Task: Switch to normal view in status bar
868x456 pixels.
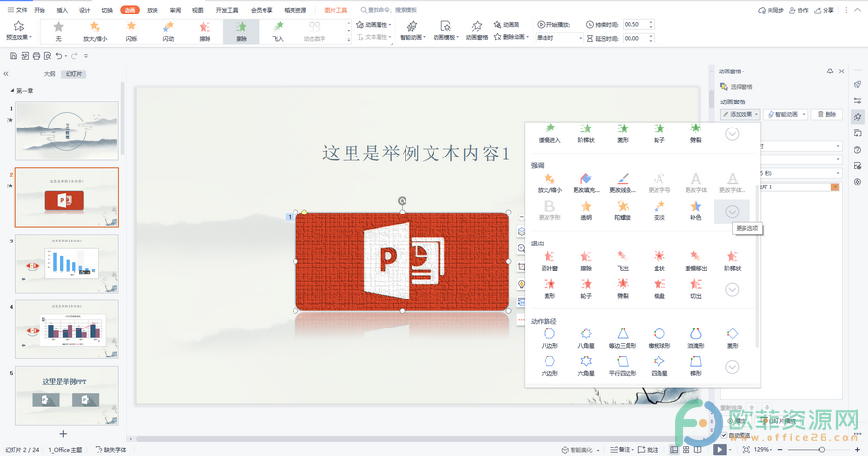Action: click(674, 450)
